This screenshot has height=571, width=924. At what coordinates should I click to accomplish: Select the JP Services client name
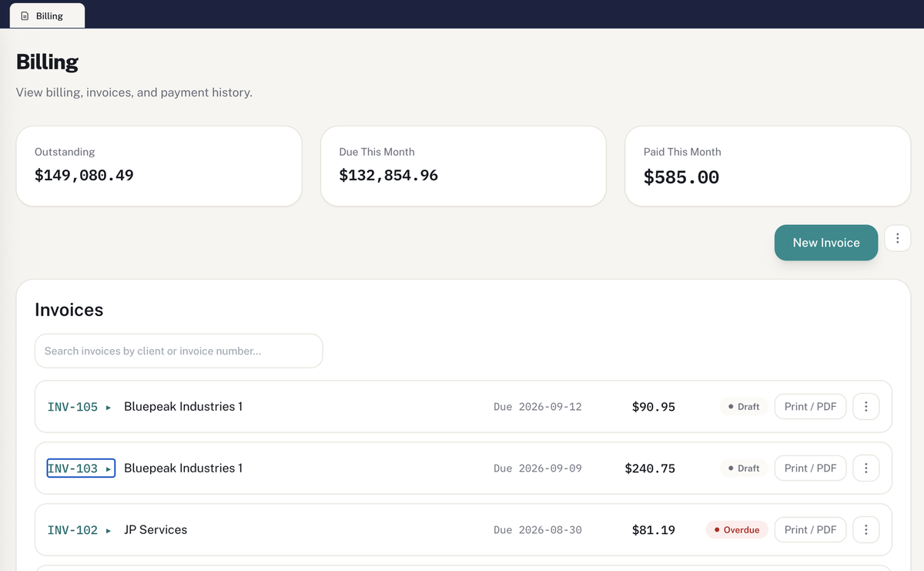(156, 530)
